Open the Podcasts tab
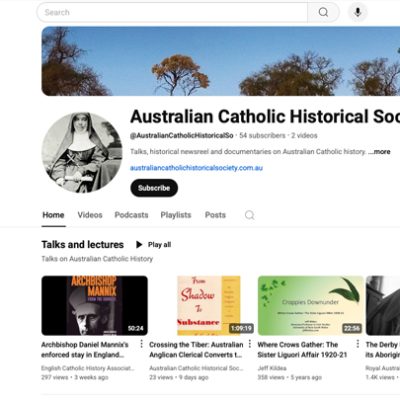The width and height of the screenshot is (400, 400). [131, 215]
